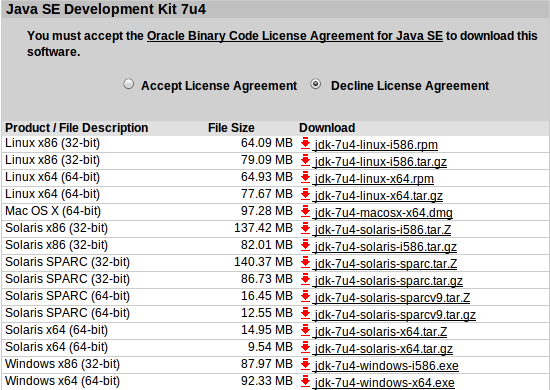The width and height of the screenshot is (550, 390).
Task: Click the 64.93 MB file size
Action: pyautogui.click(x=267, y=177)
